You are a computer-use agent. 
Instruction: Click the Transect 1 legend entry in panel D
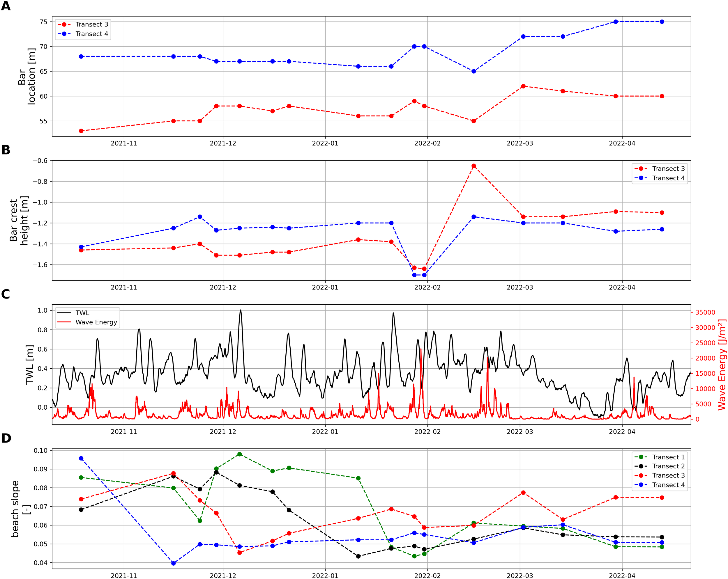tap(668, 457)
